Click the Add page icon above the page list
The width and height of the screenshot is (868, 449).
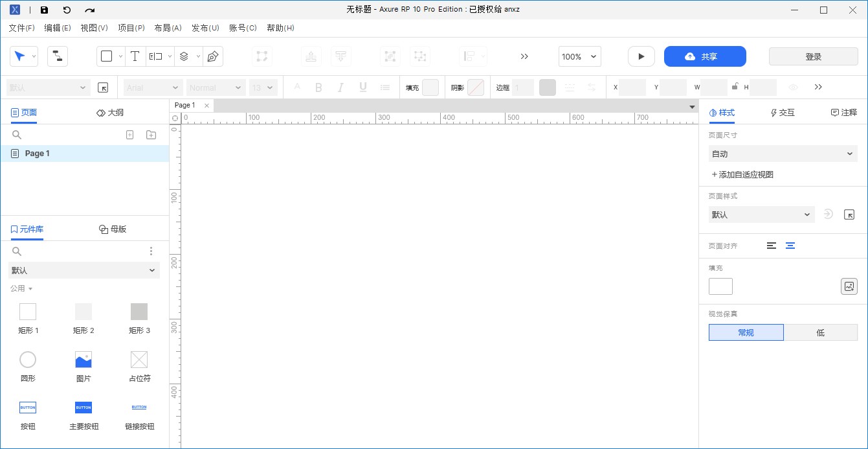(x=129, y=135)
